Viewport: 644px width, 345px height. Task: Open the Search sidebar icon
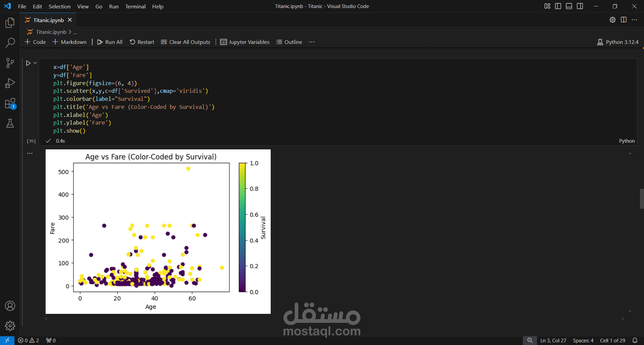point(10,43)
